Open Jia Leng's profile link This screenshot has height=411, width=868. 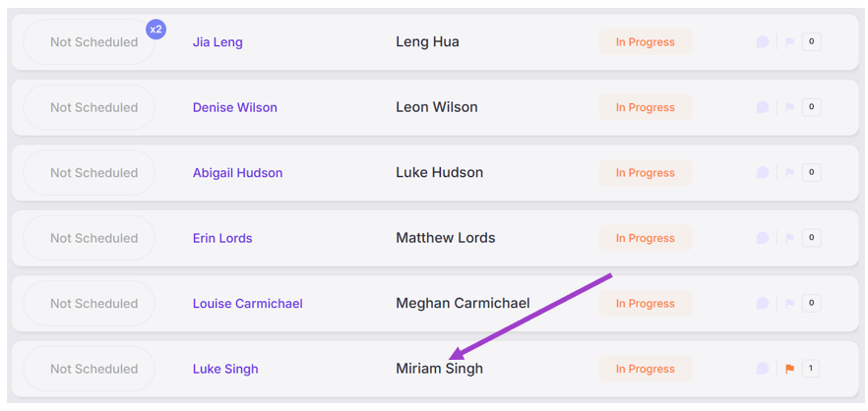[x=217, y=42]
